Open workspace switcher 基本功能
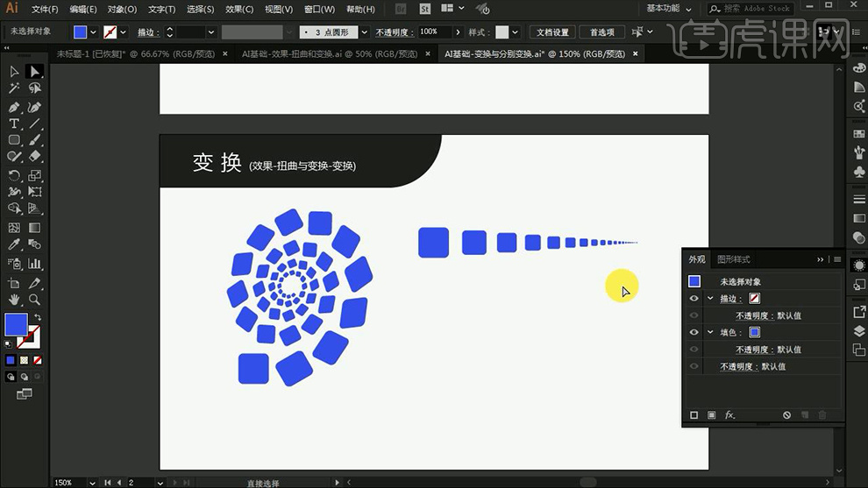The image size is (868, 488). click(669, 8)
